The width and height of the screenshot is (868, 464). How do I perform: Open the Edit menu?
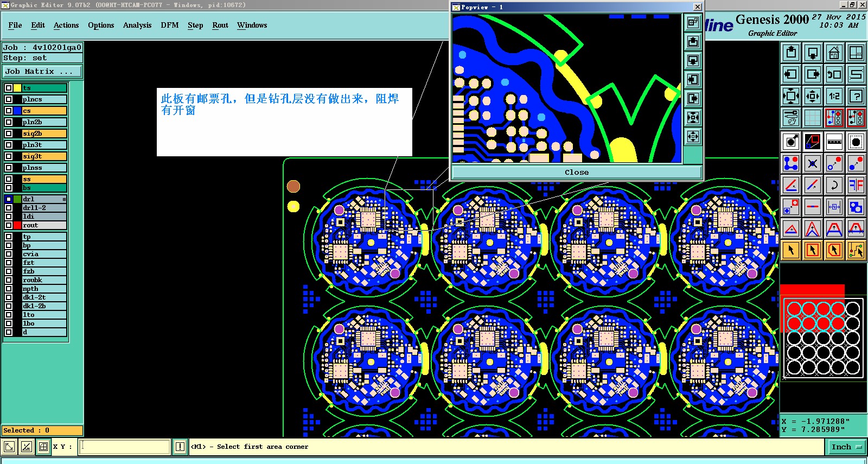point(38,25)
